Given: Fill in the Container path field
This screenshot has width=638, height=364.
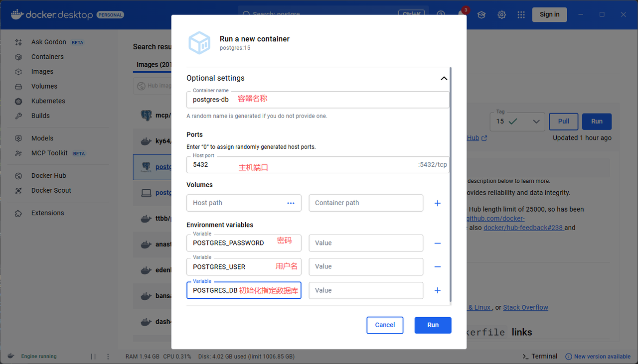Looking at the screenshot, I should pyautogui.click(x=366, y=203).
